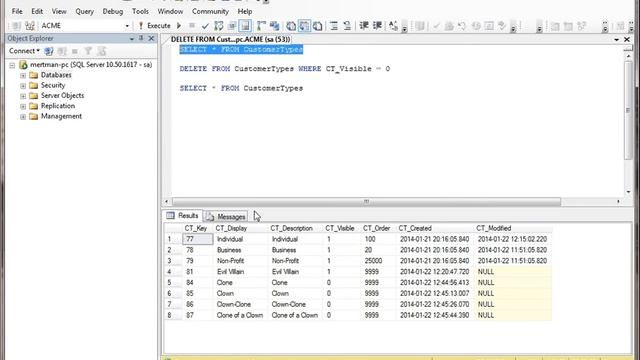640x360 pixels.
Task: Switch output to Results to Grid
Action: 304,26
